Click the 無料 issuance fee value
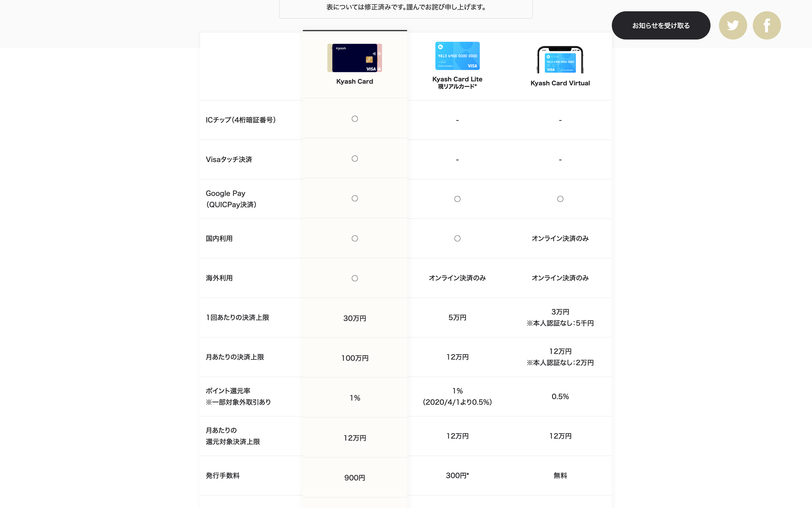Viewport: 812px width, 508px height. 560,476
